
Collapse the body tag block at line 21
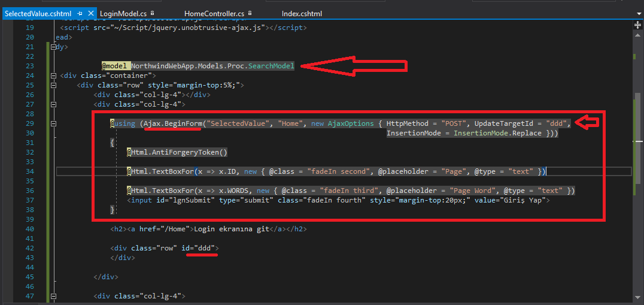tap(54, 47)
